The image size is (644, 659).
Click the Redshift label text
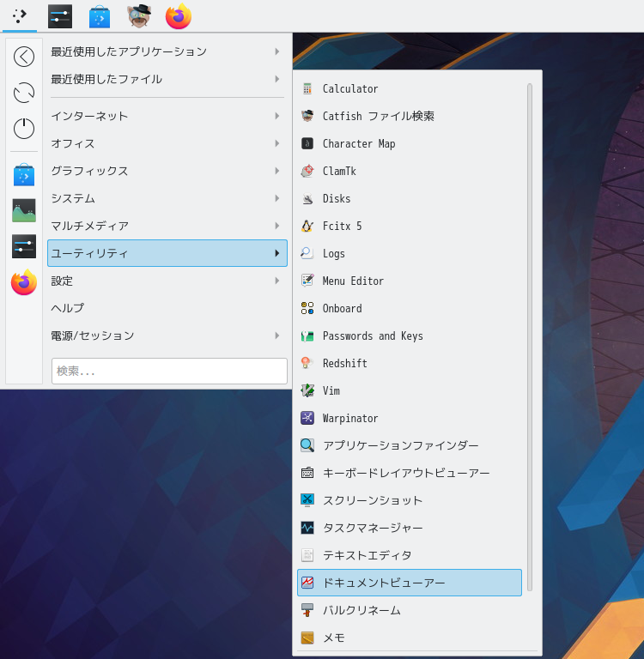(x=345, y=363)
